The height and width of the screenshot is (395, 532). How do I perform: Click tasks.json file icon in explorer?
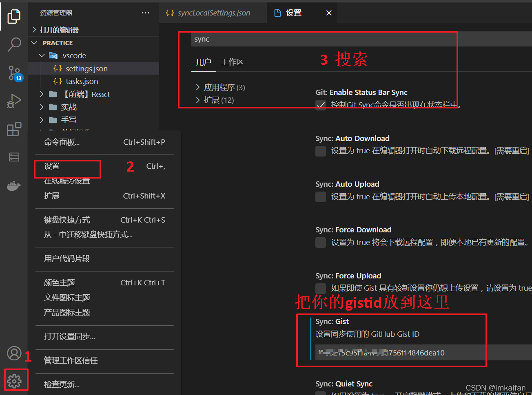tap(58, 81)
